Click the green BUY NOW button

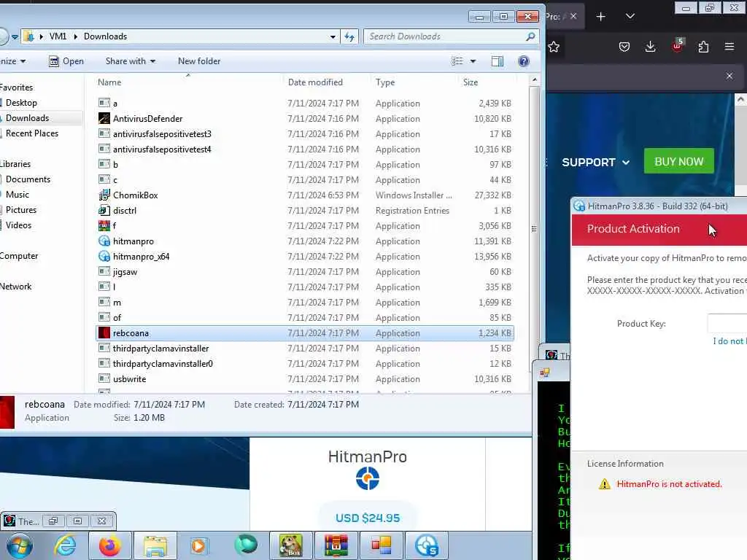point(679,161)
